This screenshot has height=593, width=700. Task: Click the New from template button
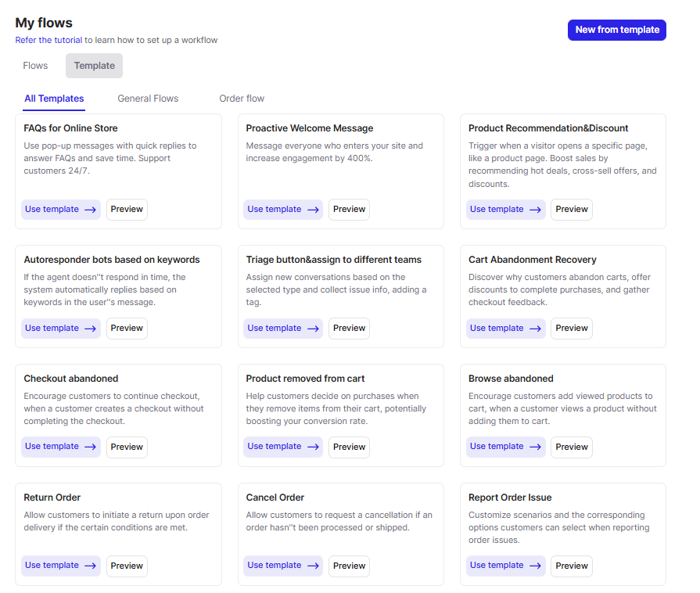tap(616, 30)
